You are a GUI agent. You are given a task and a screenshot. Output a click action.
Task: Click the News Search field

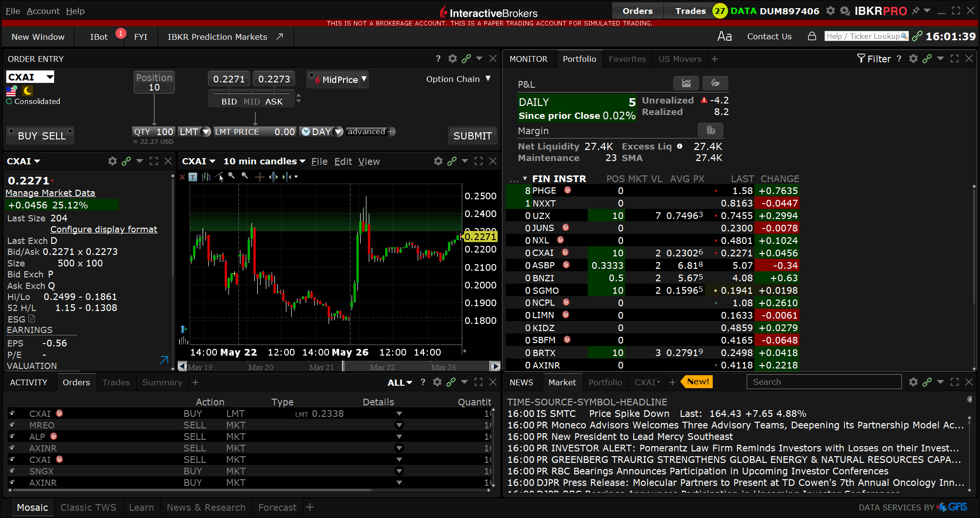point(824,382)
